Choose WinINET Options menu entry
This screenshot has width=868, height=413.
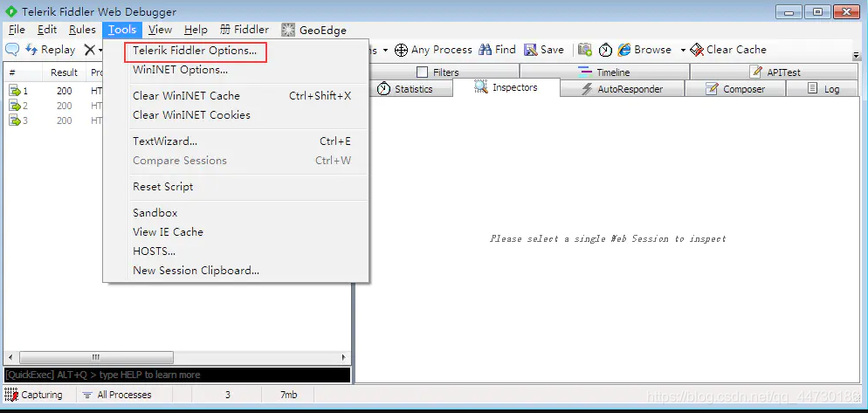click(181, 70)
